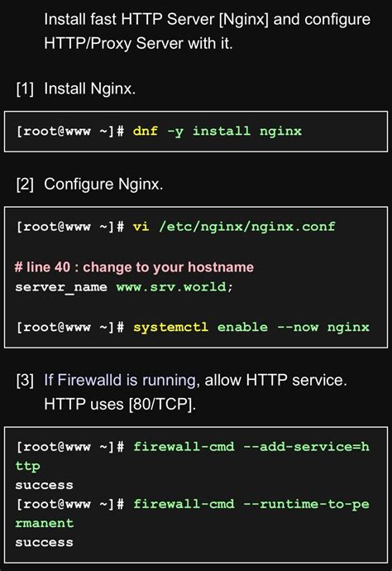The height and width of the screenshot is (571, 392).
Task: Click the '[3]' step number label
Action: [25, 380]
